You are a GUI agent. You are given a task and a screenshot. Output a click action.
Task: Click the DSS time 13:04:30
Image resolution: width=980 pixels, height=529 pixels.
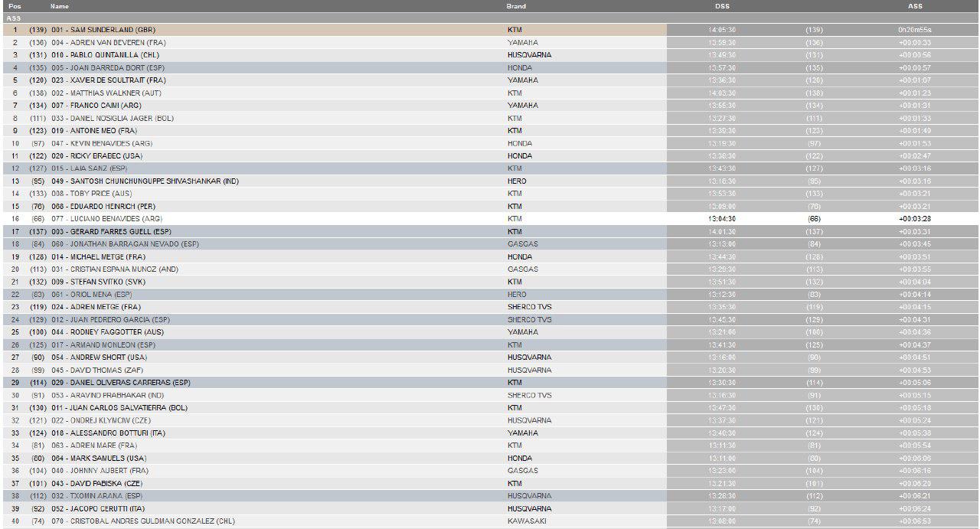[x=722, y=219]
